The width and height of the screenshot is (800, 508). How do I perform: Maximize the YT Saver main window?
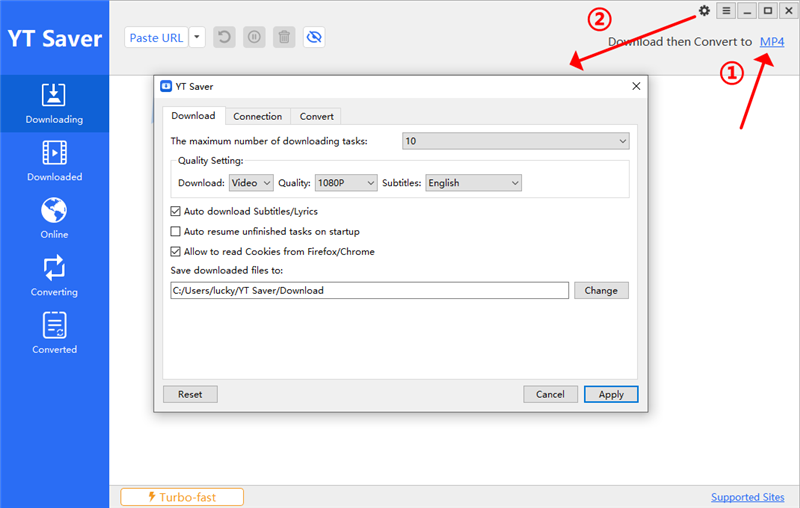coord(768,11)
